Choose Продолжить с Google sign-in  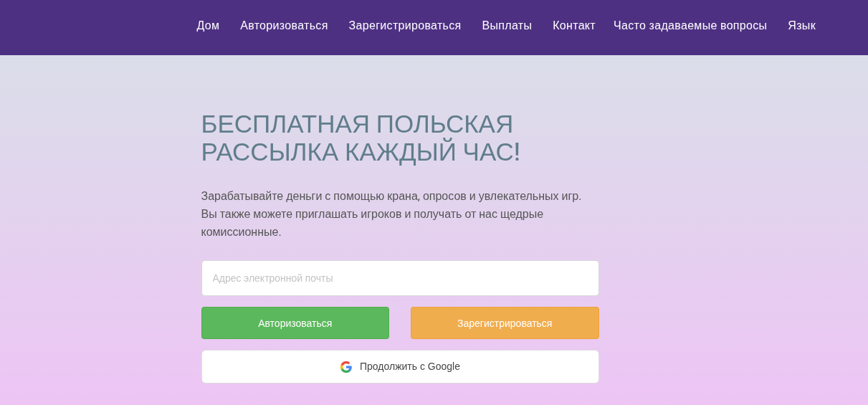[x=400, y=367]
